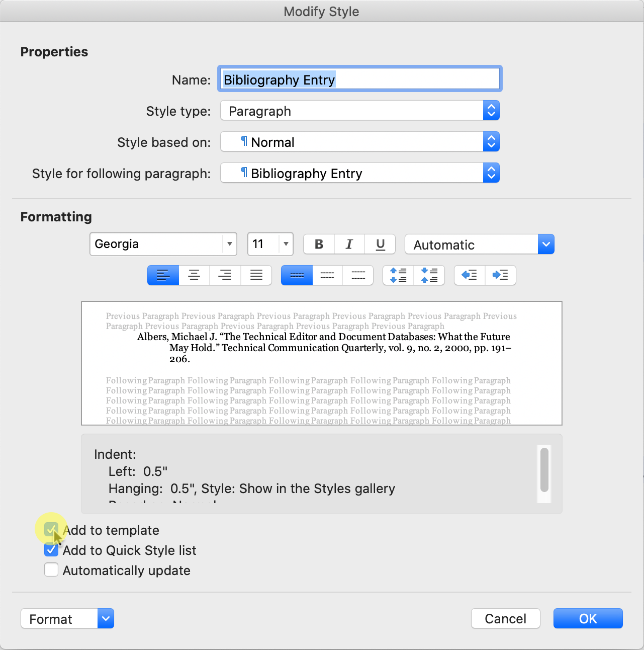The width and height of the screenshot is (644, 650).
Task: Toggle Bold formatting button
Action: click(319, 245)
